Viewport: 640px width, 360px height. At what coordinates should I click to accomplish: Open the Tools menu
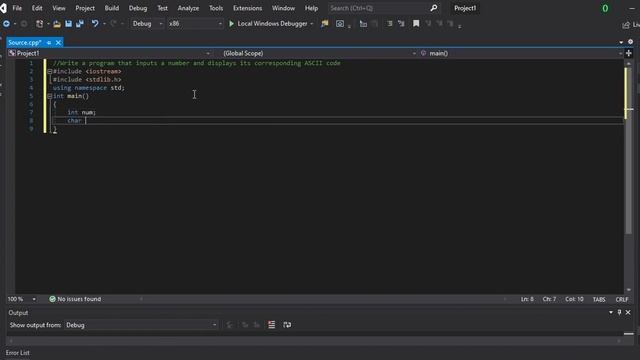click(x=216, y=8)
